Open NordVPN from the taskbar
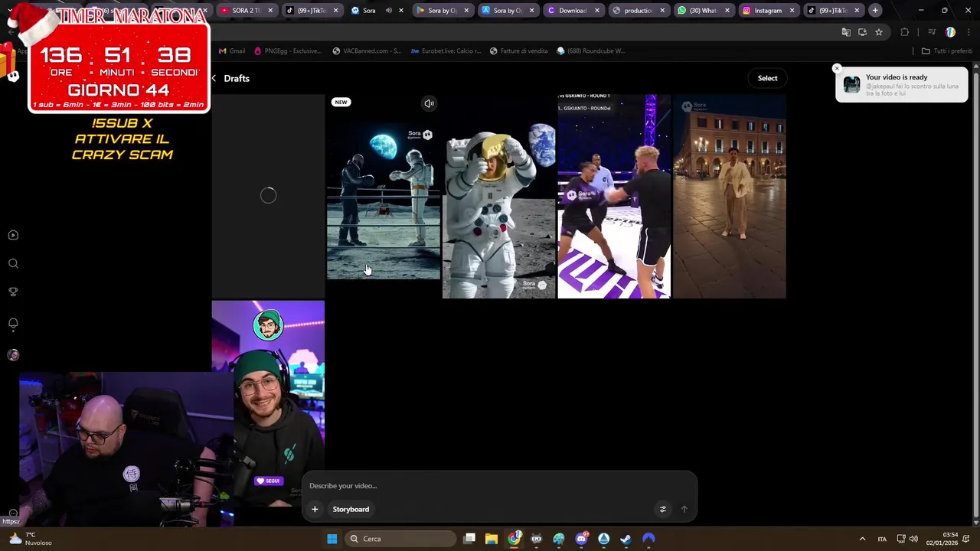The height and width of the screenshot is (551, 980). coord(648,539)
